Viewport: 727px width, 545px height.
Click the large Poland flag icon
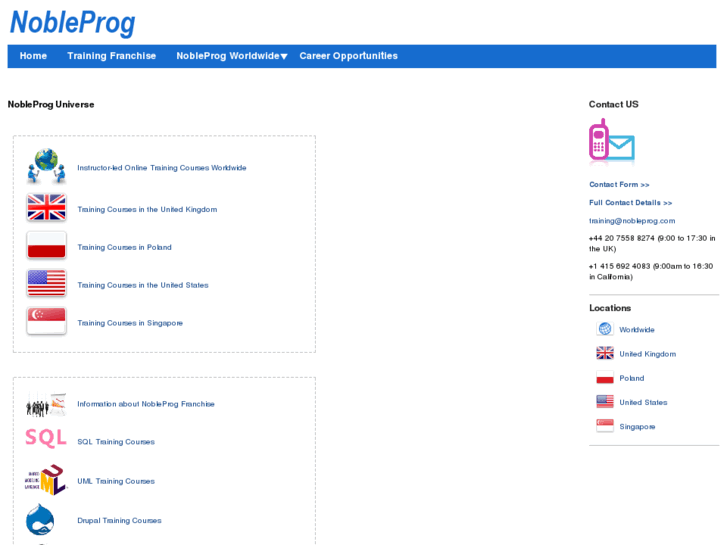pos(46,245)
